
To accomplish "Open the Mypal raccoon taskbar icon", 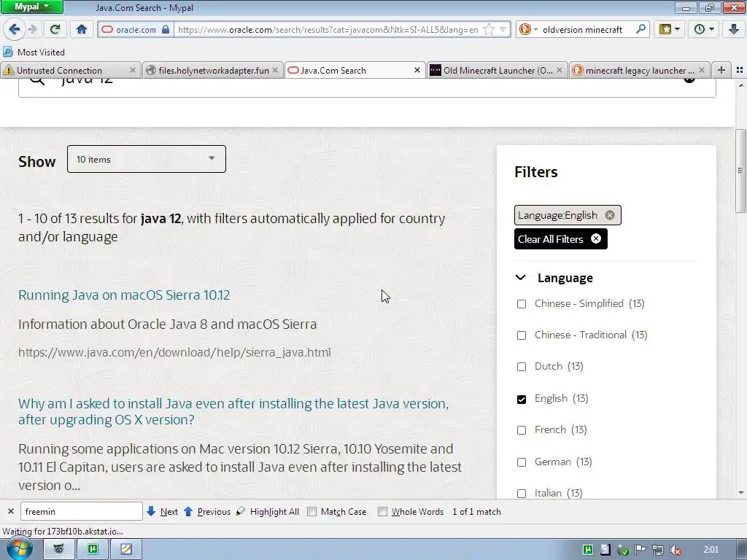I will point(58,550).
